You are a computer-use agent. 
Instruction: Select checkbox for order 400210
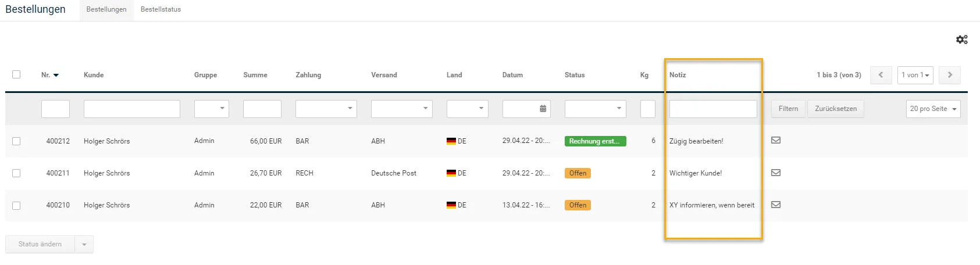[16, 206]
